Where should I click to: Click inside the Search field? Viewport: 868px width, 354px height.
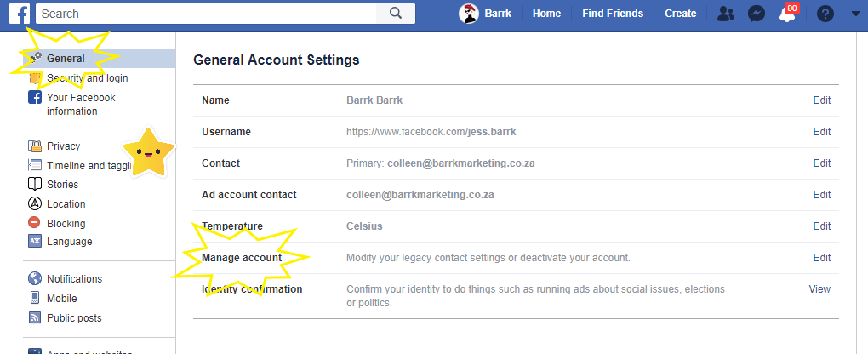tap(204, 13)
